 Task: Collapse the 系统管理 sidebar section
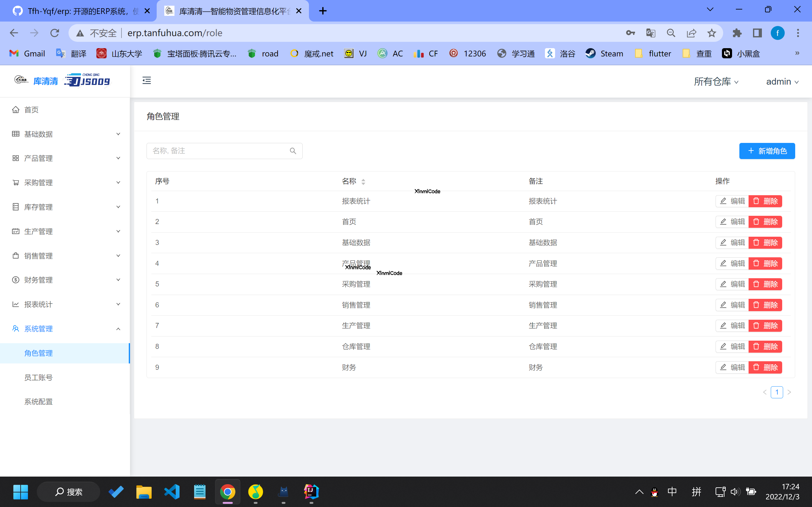point(38,329)
